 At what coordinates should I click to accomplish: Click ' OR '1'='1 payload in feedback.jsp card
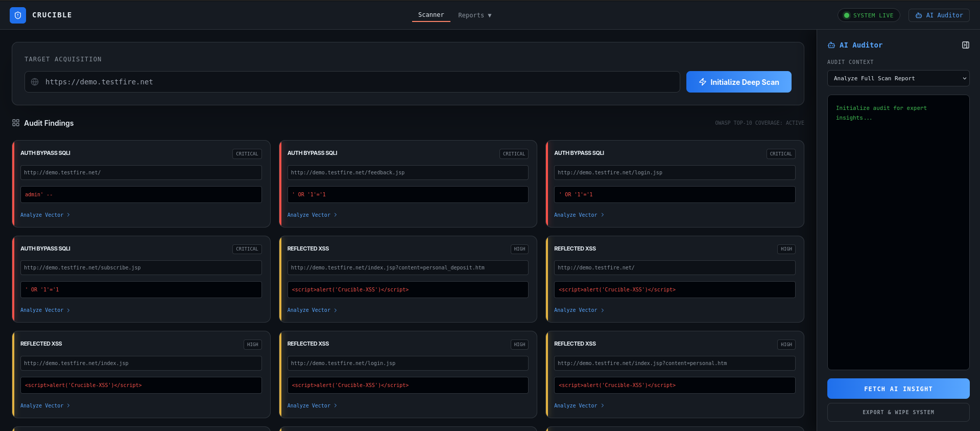308,194
